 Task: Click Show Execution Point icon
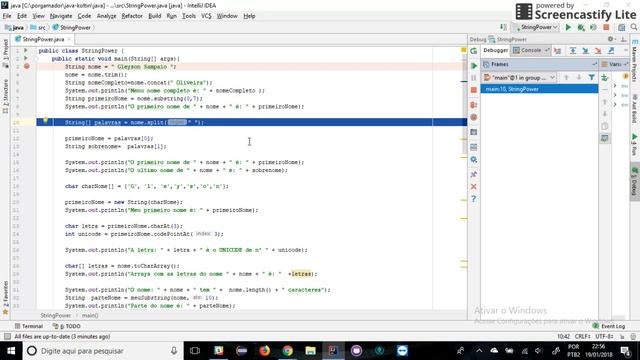click(558, 51)
